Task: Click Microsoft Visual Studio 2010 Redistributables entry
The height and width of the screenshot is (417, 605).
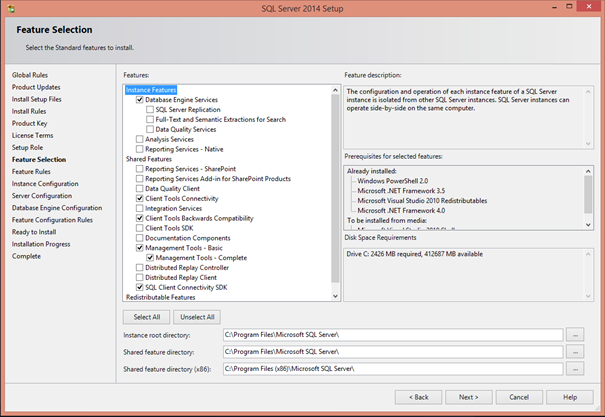Action: click(422, 201)
